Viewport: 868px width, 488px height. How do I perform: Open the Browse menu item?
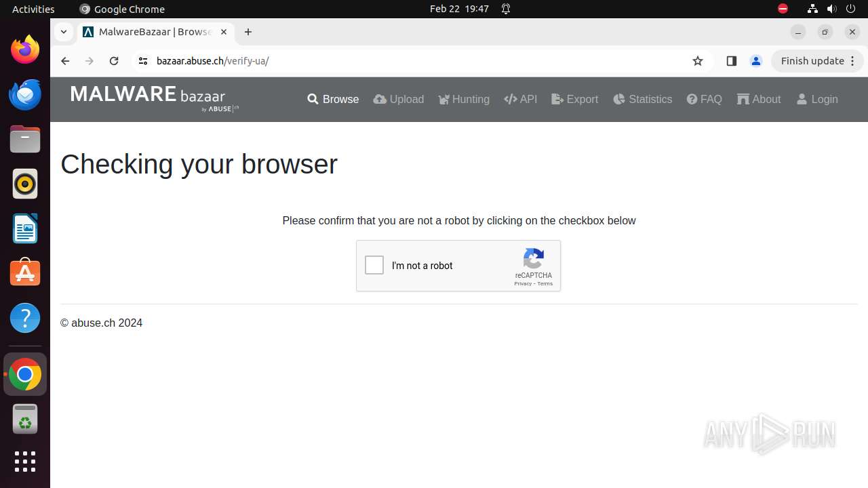click(x=333, y=99)
